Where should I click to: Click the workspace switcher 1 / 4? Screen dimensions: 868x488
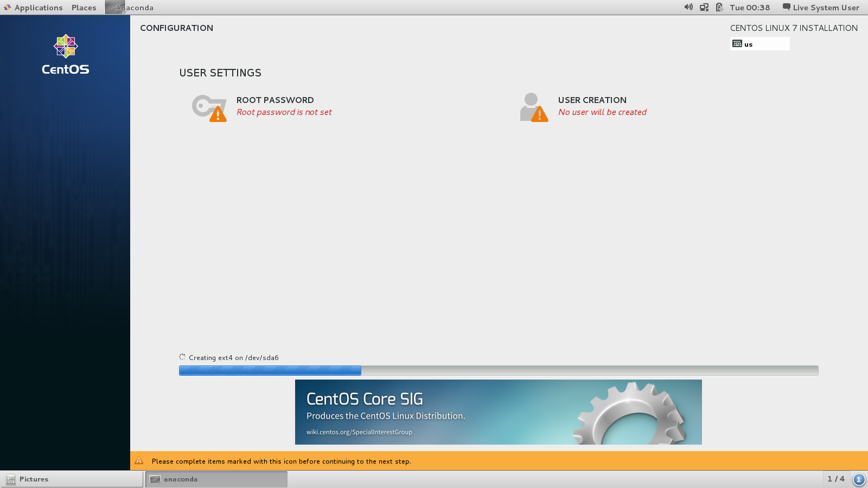(x=836, y=479)
